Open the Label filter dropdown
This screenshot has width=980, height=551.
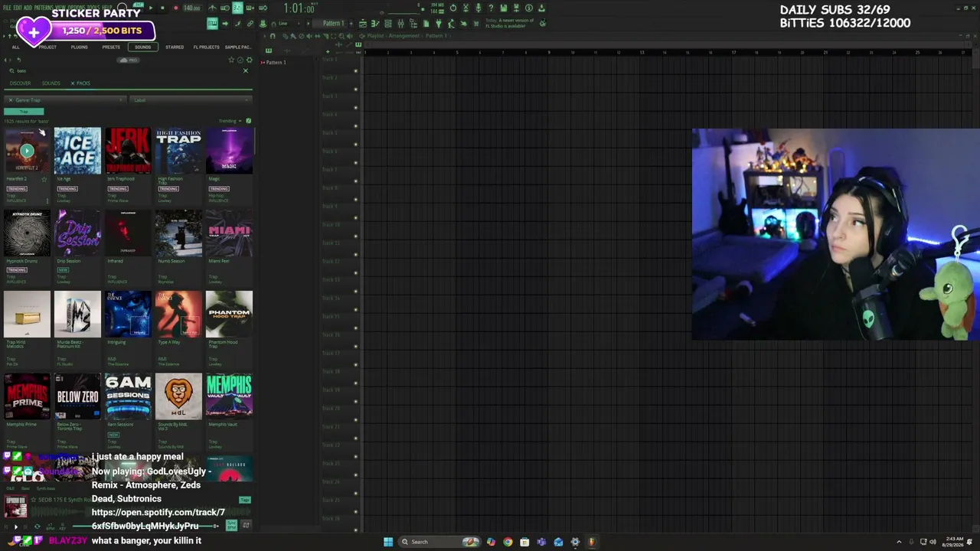pos(191,100)
